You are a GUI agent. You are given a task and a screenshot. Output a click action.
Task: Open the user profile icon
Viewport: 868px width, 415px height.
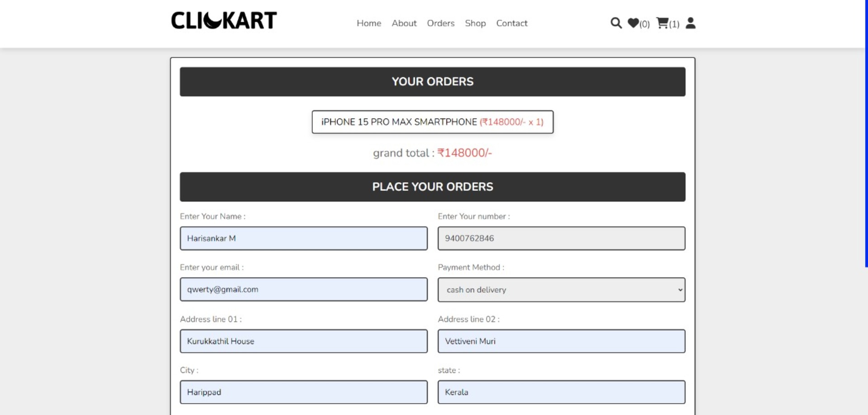pos(690,23)
